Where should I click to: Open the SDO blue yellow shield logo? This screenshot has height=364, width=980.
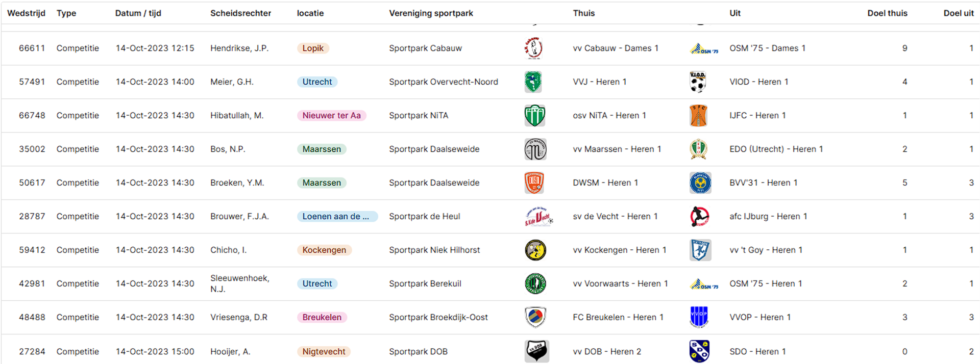[x=699, y=351]
